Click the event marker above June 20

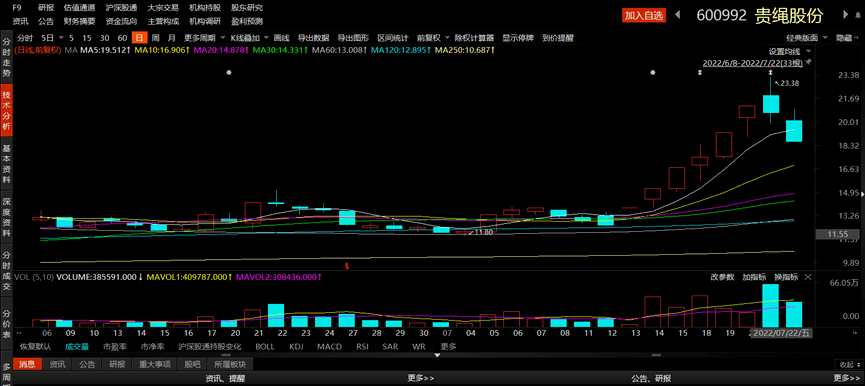(x=229, y=72)
